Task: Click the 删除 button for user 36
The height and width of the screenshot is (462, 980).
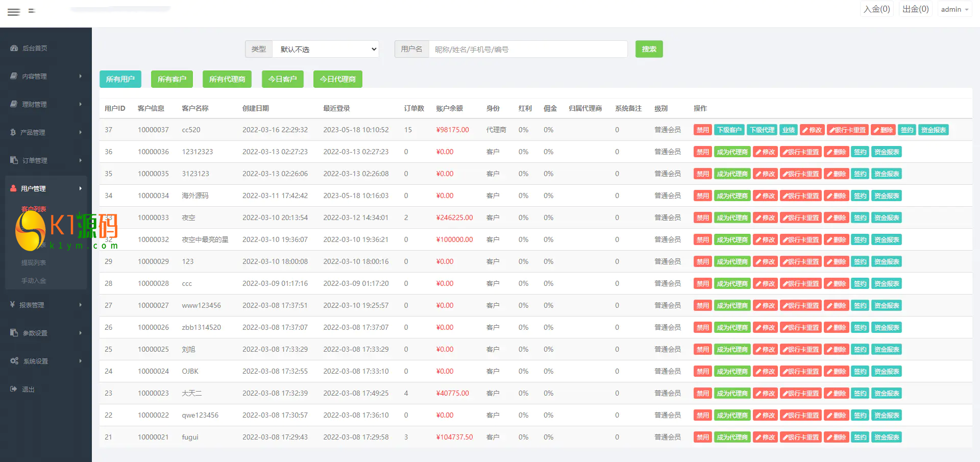Action: 837,152
